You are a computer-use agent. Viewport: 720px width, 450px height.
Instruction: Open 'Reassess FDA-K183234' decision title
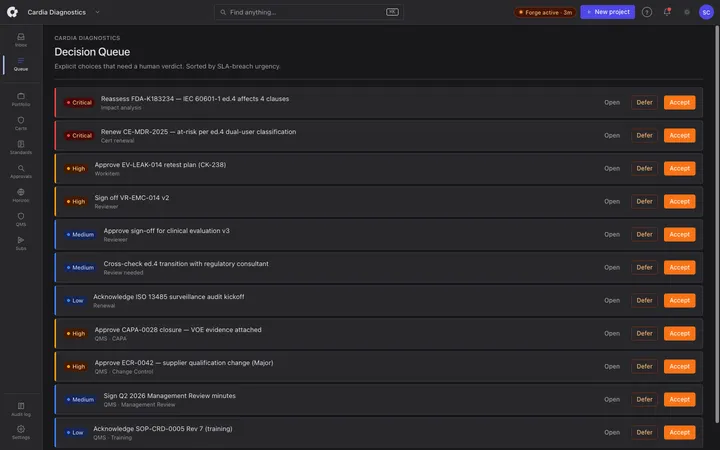point(195,99)
